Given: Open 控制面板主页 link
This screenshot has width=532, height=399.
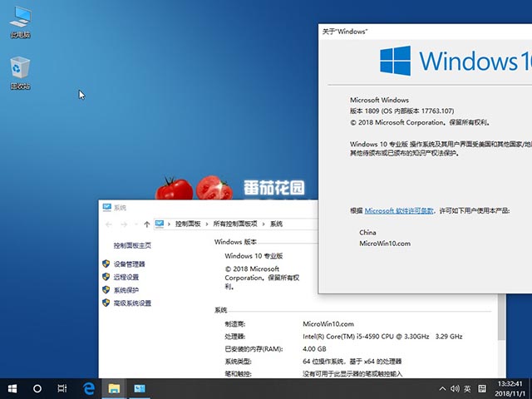Looking at the screenshot, I should click(x=132, y=246).
